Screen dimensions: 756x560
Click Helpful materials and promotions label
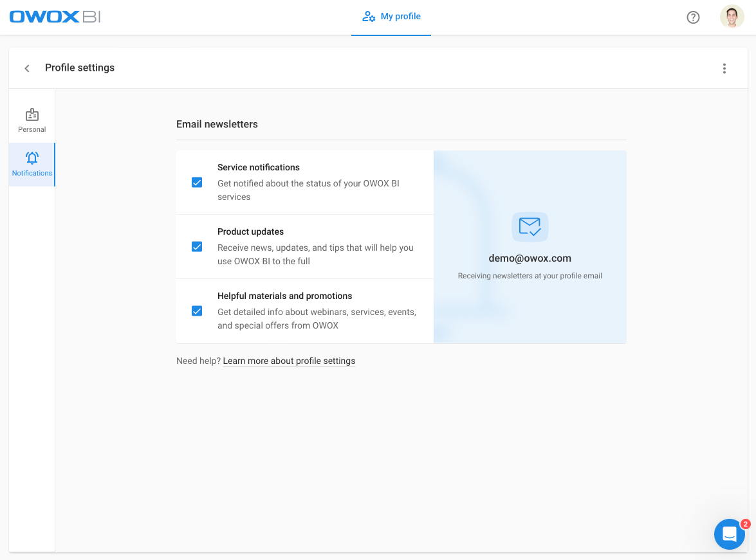[x=284, y=296]
